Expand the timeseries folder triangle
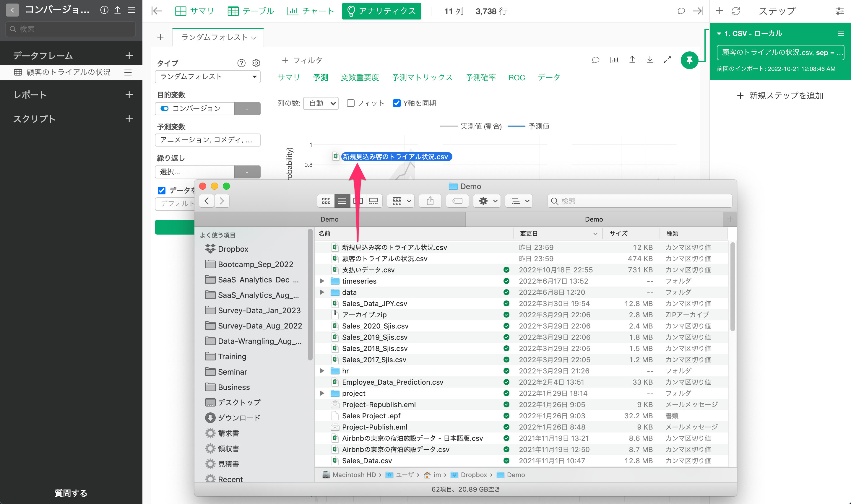 [x=322, y=281]
